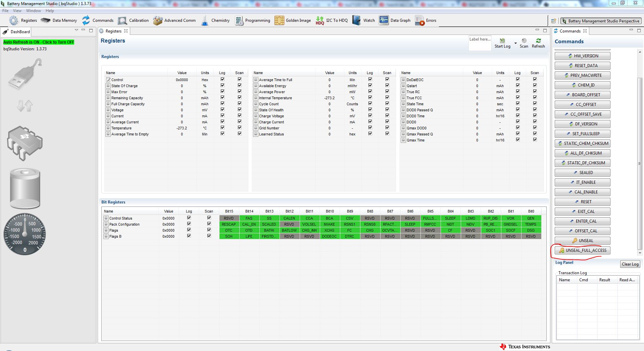The height and width of the screenshot is (351, 644).
Task: Click the Refresh icon in Registers
Action: 538,41
